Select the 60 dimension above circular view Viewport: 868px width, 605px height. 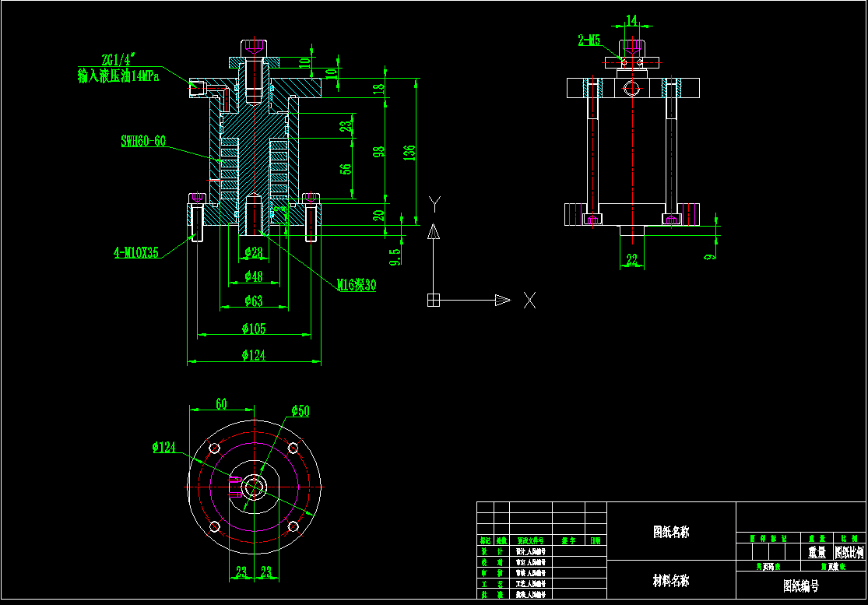tap(221, 404)
